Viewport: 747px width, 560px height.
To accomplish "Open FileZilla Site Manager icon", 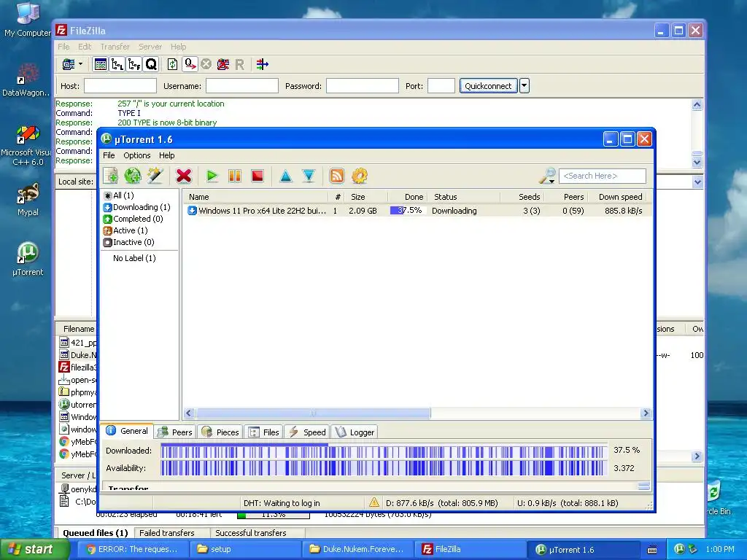I will 69,64.
